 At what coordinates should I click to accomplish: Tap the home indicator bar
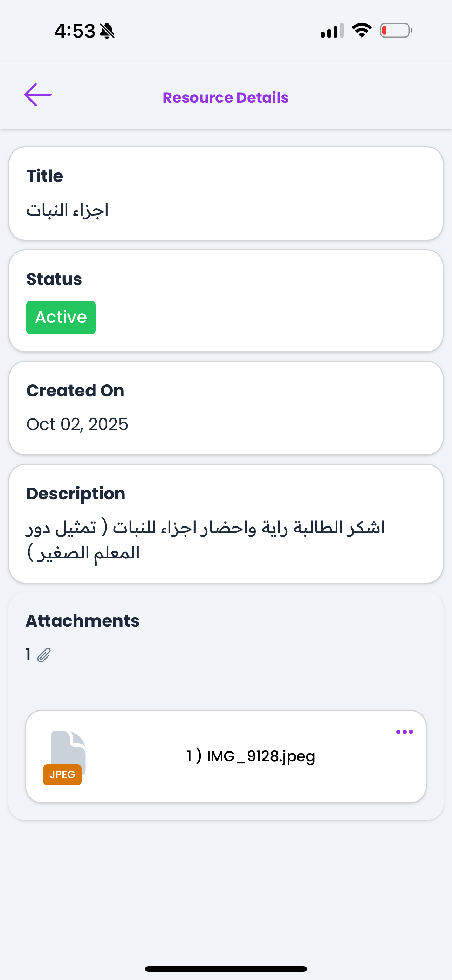pos(226,968)
